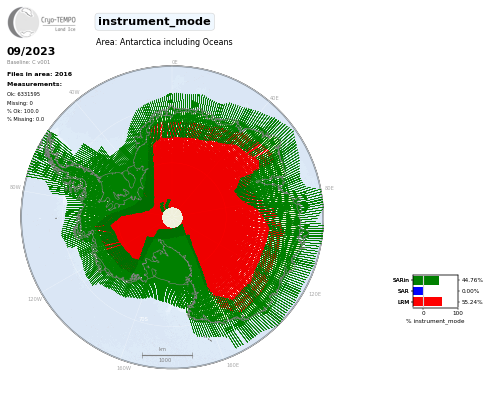
Task: Click the 0E longitude label atop map
Action: click(x=174, y=62)
